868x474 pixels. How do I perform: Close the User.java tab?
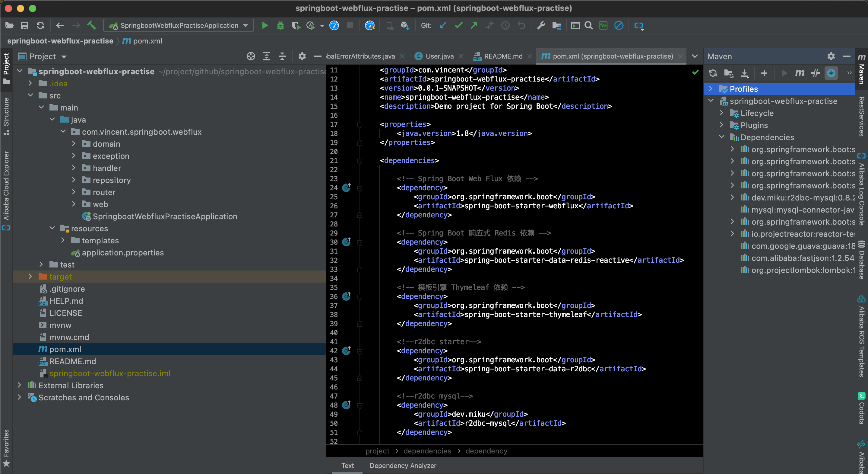click(461, 56)
